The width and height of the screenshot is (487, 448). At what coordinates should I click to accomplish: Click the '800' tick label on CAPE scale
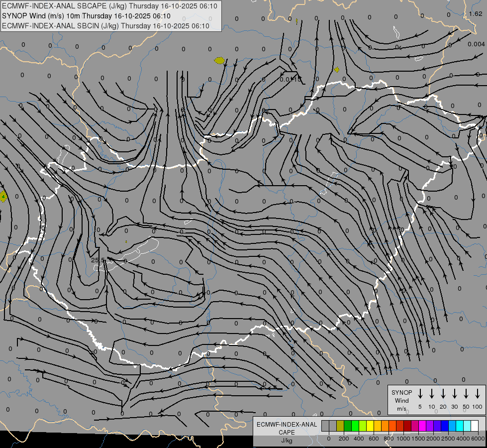(x=389, y=439)
